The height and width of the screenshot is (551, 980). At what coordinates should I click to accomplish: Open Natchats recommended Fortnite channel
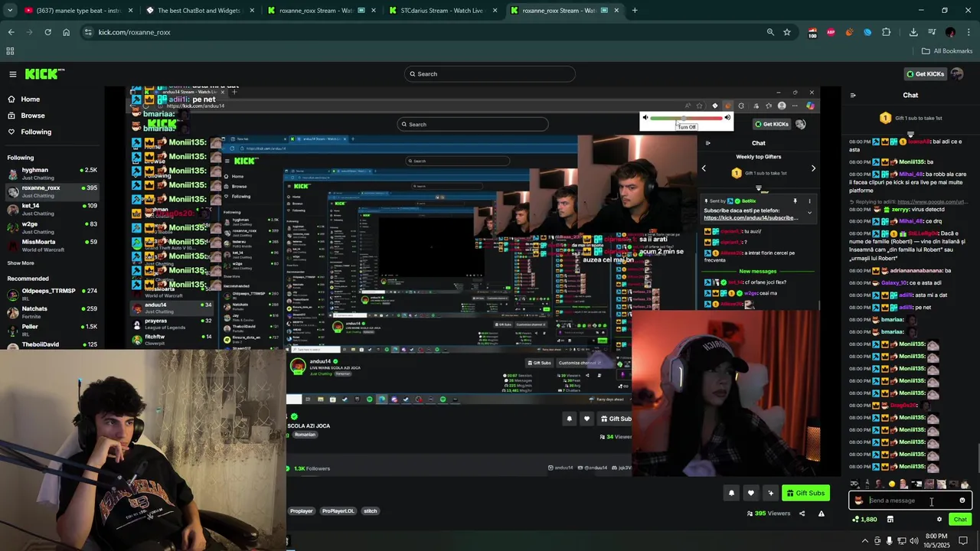51,312
